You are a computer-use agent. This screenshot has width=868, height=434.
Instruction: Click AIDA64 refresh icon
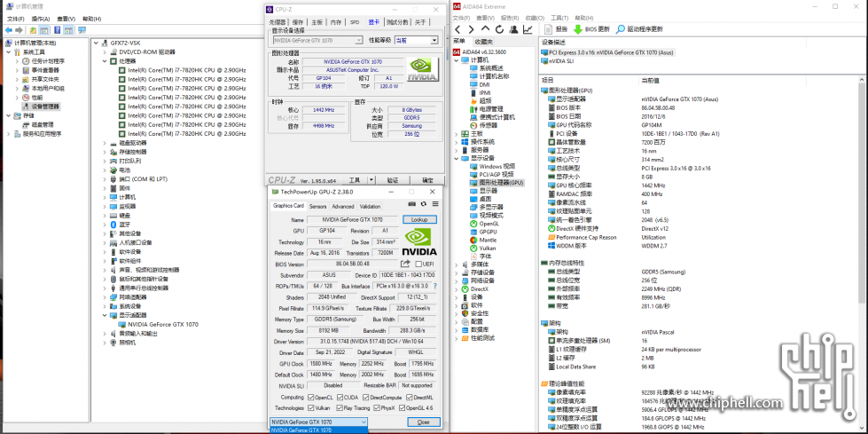(x=499, y=28)
